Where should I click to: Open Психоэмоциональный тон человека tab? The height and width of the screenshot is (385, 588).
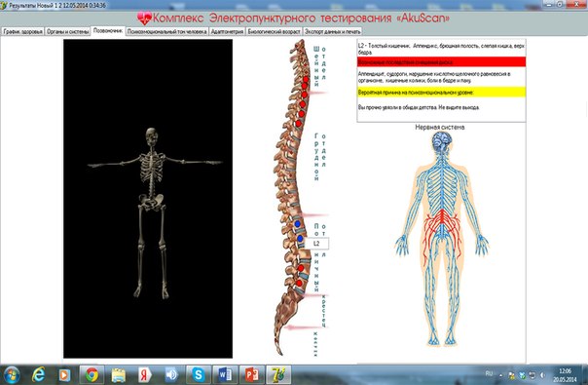pos(166,31)
